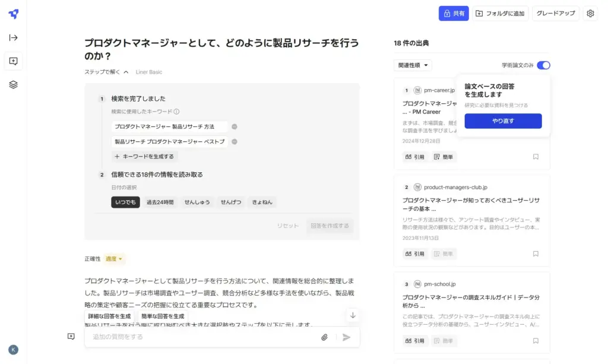Select いつでも date filter
Screen dimensions: 608x364
[125, 202]
